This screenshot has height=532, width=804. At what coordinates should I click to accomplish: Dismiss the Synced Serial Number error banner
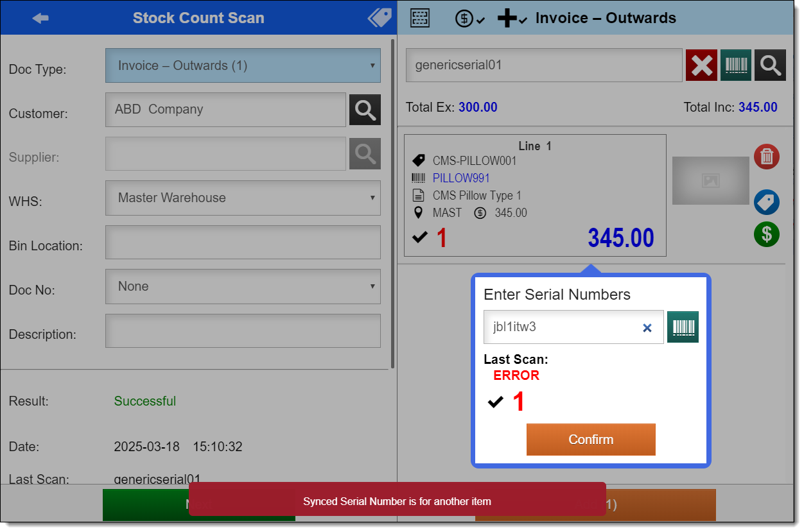(x=397, y=499)
